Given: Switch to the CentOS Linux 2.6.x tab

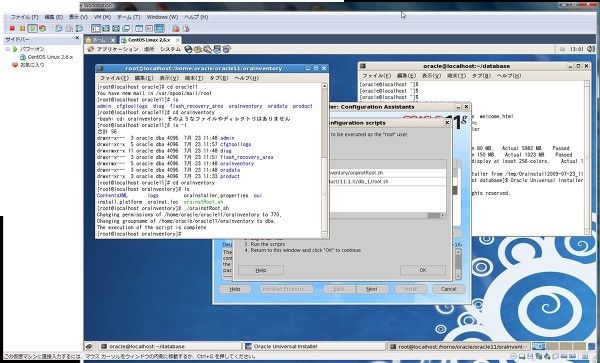Looking at the screenshot, I should coord(150,40).
